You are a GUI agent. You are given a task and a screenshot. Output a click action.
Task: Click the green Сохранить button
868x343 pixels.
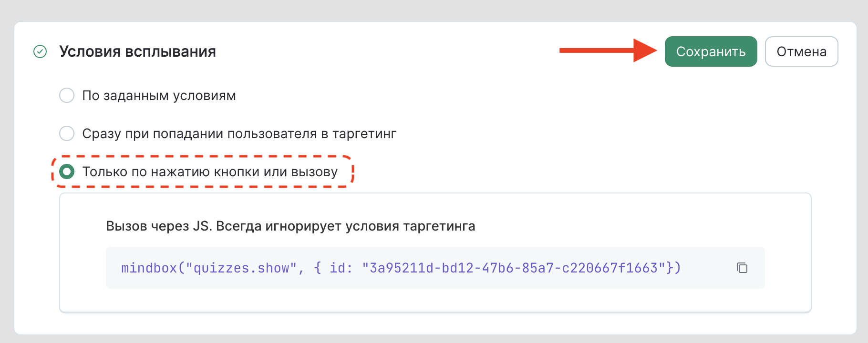pyautogui.click(x=711, y=51)
